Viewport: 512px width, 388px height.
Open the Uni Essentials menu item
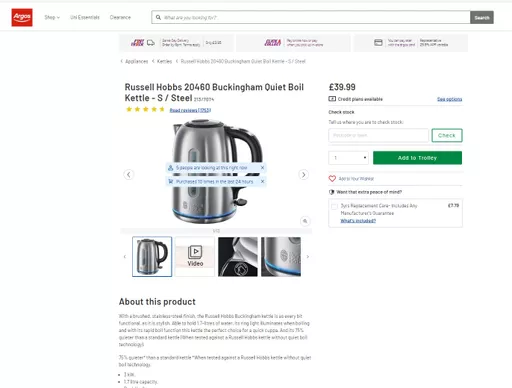pos(85,17)
